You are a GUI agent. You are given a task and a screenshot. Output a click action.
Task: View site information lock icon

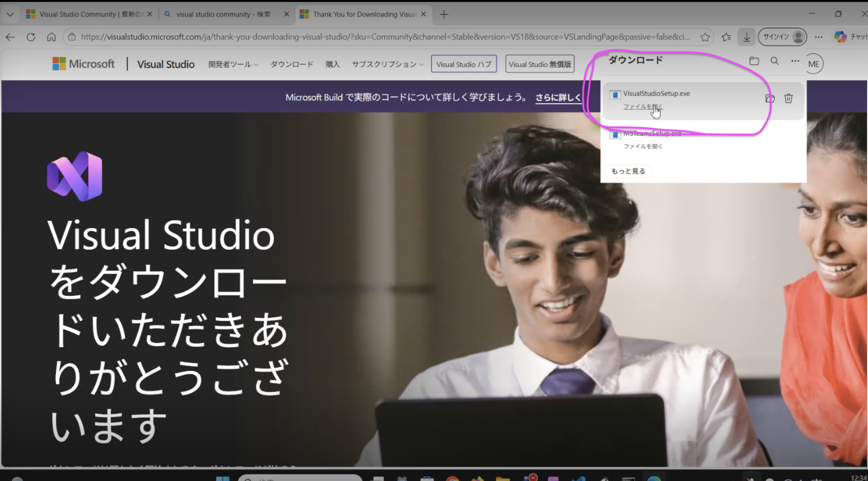(72, 37)
